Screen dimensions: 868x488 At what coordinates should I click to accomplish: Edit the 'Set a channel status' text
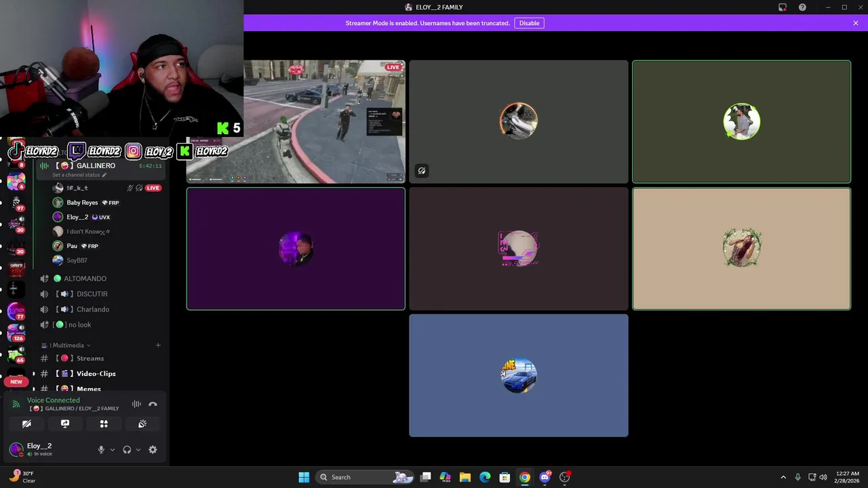79,175
